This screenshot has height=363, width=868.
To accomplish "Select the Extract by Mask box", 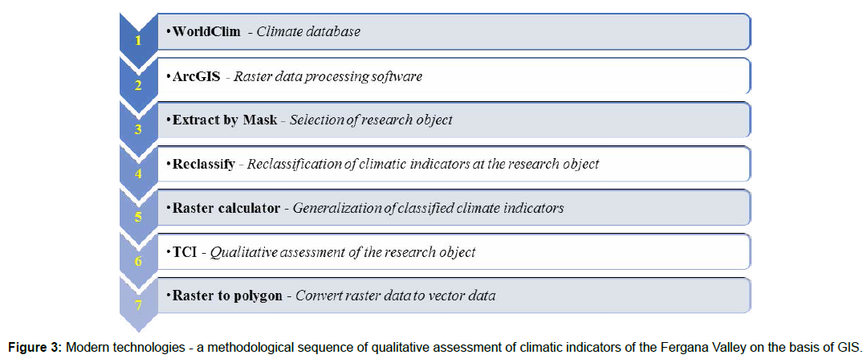I will (454, 120).
